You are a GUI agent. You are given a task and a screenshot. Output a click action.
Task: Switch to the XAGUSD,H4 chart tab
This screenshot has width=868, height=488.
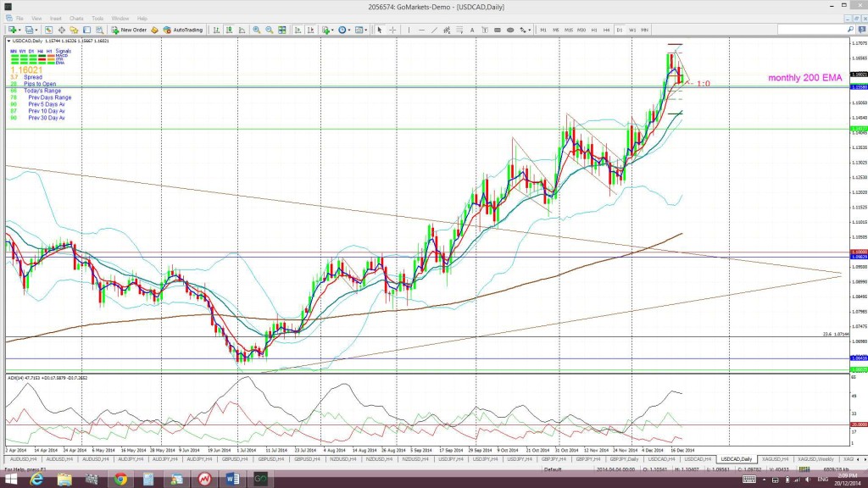(x=775, y=459)
